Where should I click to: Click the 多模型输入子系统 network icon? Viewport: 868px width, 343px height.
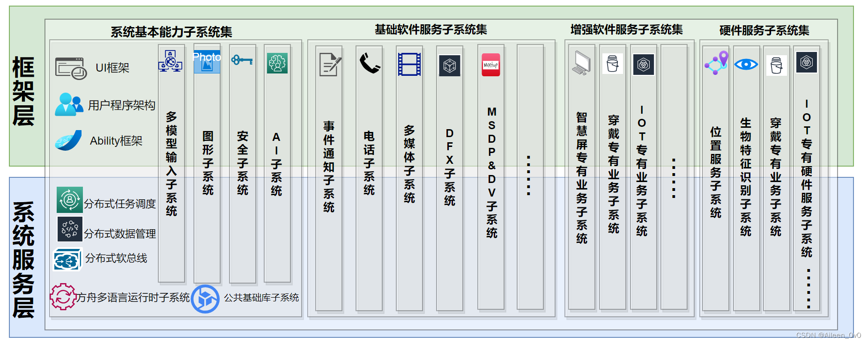(x=171, y=61)
